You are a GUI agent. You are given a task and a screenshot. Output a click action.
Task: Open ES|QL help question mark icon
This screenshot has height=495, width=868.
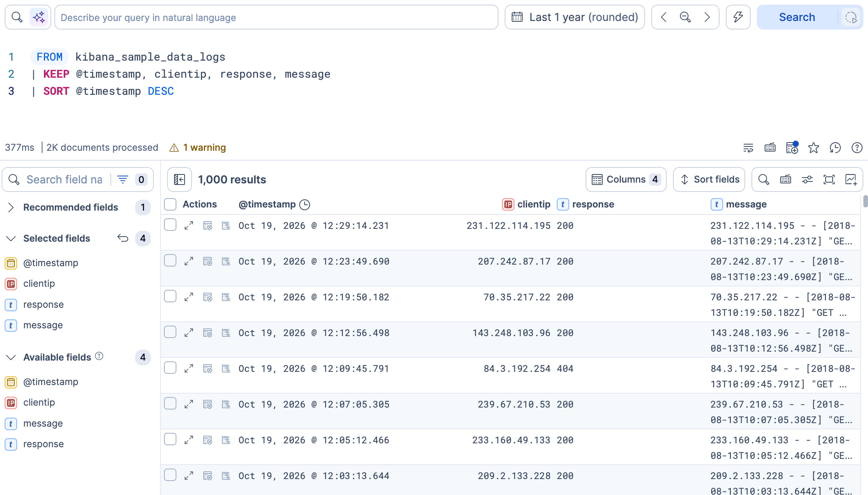857,148
